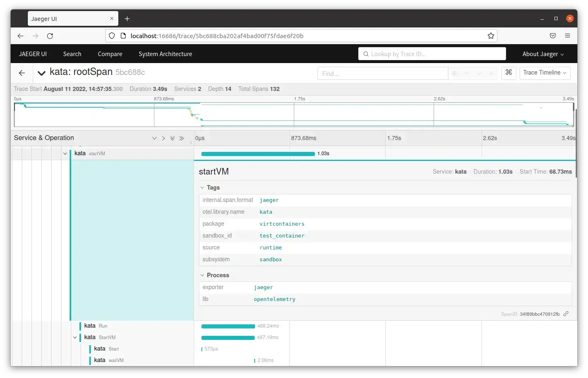
Task: Click the back arrow beside trace title
Action: [x=22, y=73]
